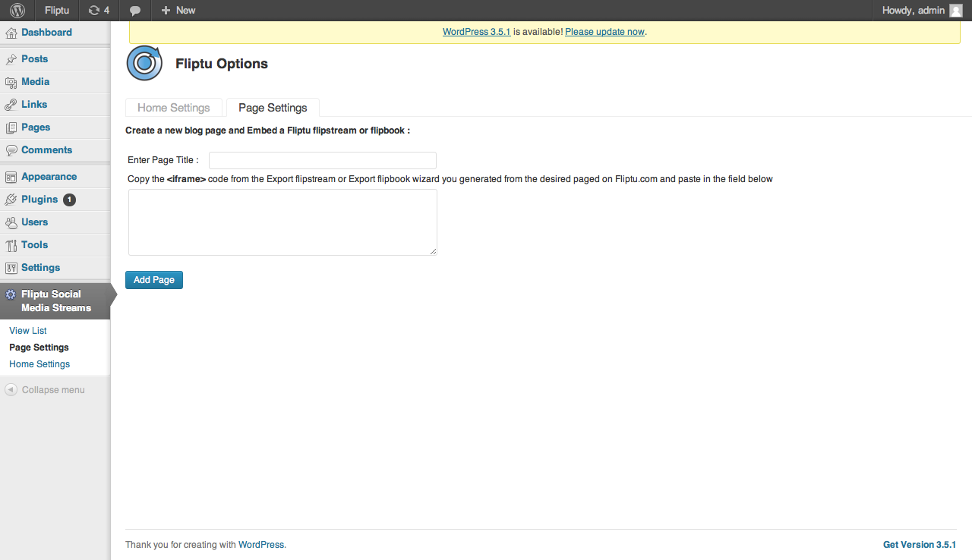Click the Fliptu Options heading text
This screenshot has height=560, width=972.
tap(222, 64)
